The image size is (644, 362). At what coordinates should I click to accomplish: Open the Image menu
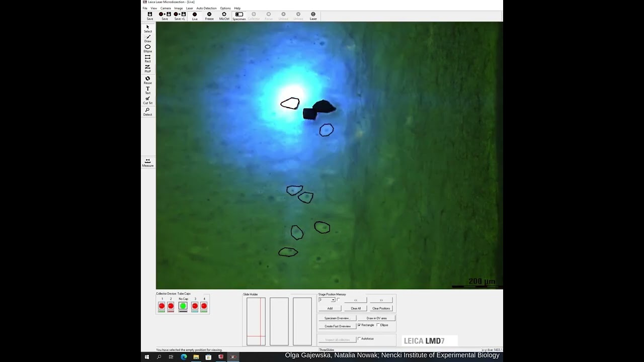click(x=179, y=8)
